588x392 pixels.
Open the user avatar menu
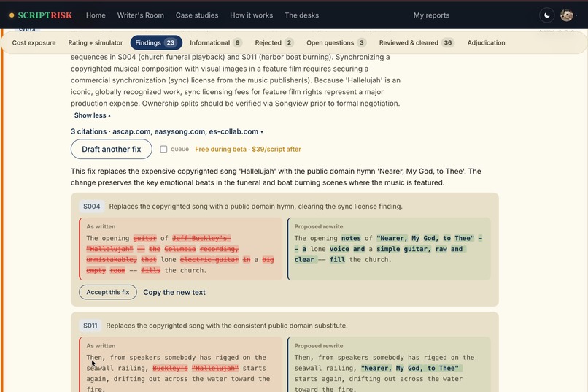[x=567, y=15]
